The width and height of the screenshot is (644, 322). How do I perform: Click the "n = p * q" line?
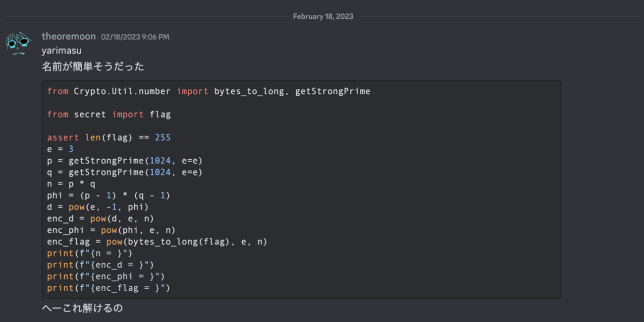click(71, 184)
